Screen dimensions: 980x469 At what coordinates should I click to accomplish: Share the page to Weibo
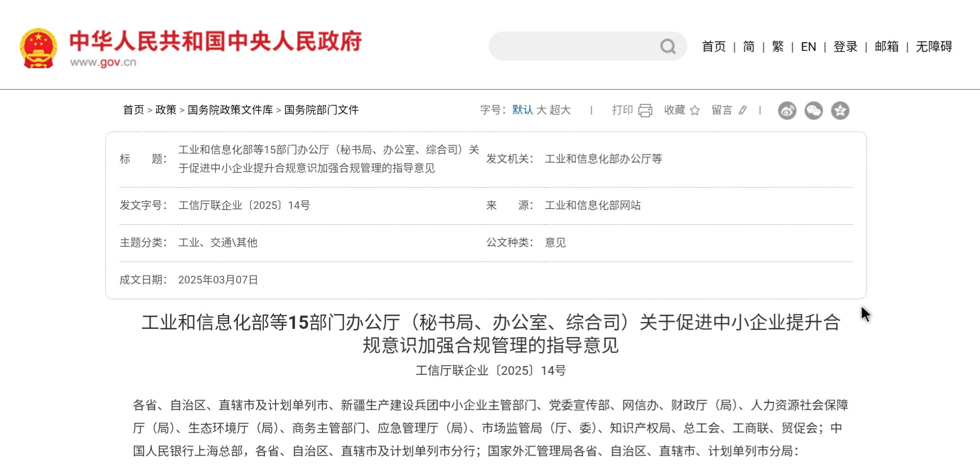(787, 111)
